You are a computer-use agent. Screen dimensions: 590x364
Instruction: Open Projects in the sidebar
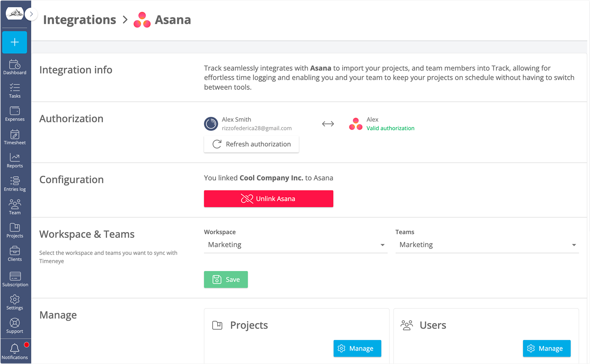(x=15, y=231)
